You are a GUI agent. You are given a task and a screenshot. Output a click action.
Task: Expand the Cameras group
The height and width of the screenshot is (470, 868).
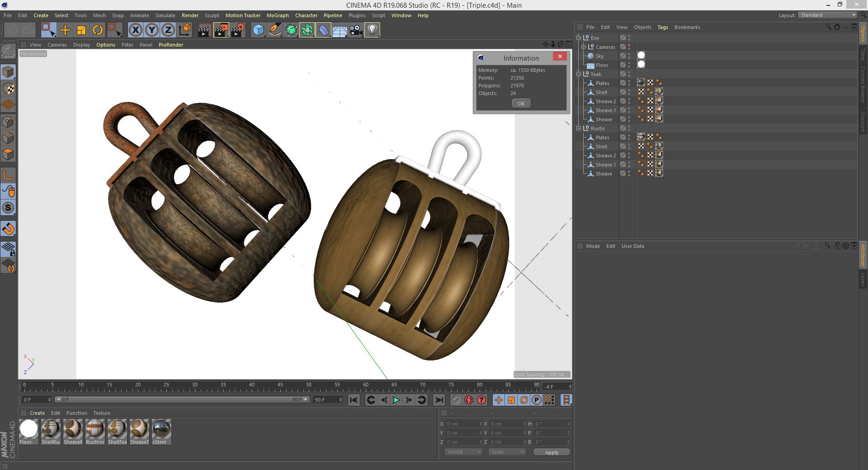click(583, 47)
